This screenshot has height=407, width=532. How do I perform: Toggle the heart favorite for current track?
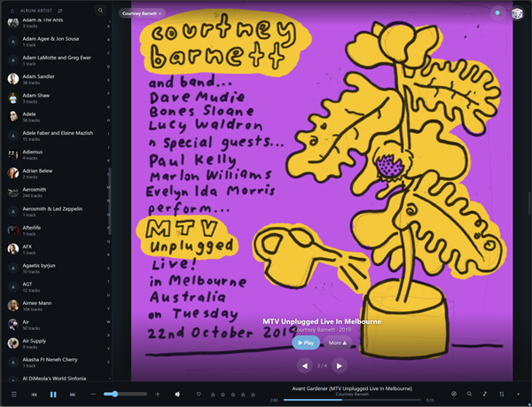(x=199, y=394)
